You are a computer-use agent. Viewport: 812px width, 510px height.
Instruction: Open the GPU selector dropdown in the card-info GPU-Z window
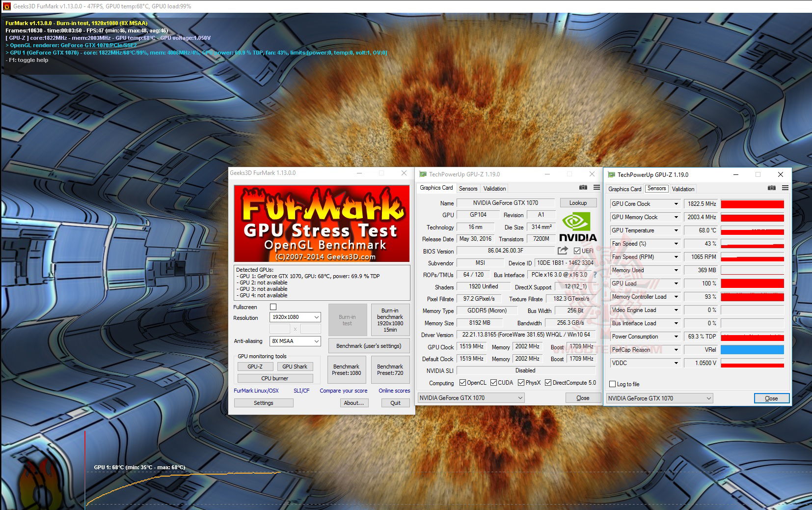click(x=471, y=398)
